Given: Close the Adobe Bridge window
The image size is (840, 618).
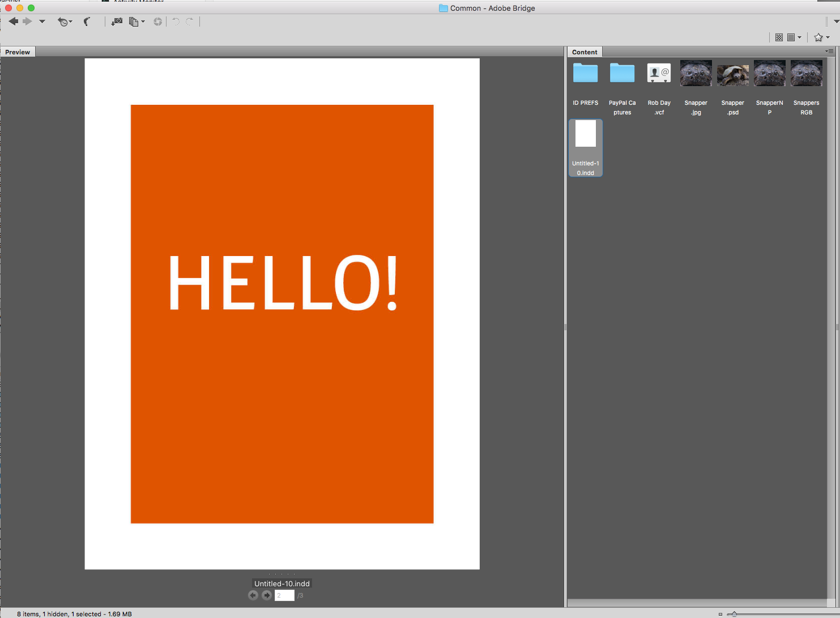Looking at the screenshot, I should (x=8, y=8).
